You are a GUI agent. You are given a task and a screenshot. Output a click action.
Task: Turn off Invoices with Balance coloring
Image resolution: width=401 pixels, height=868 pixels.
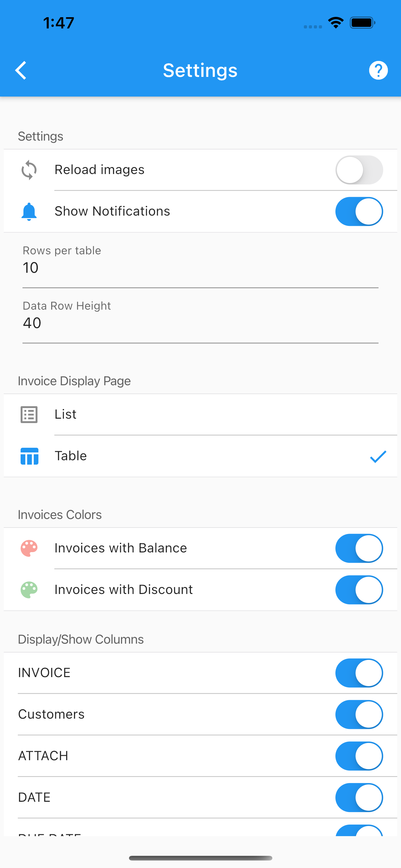point(359,548)
